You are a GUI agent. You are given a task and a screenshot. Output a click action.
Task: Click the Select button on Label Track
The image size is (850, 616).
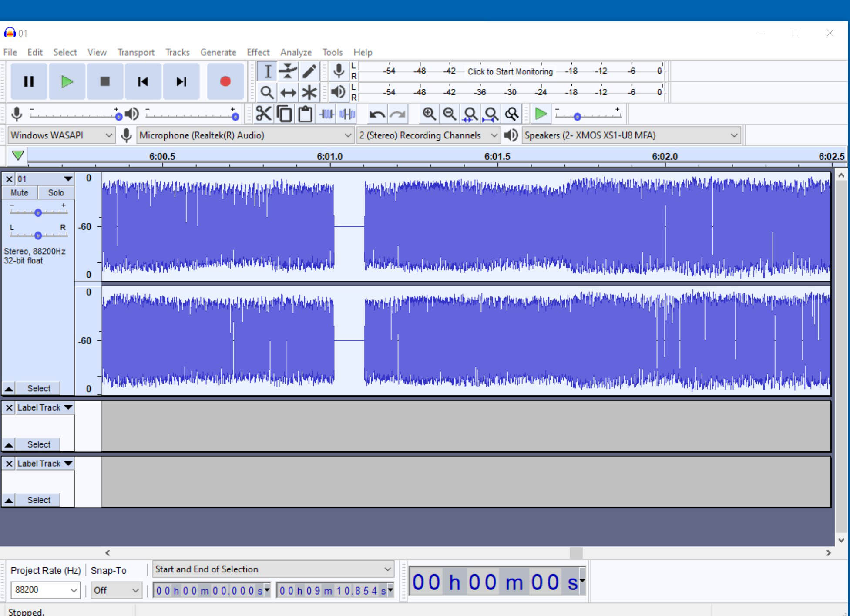[38, 444]
